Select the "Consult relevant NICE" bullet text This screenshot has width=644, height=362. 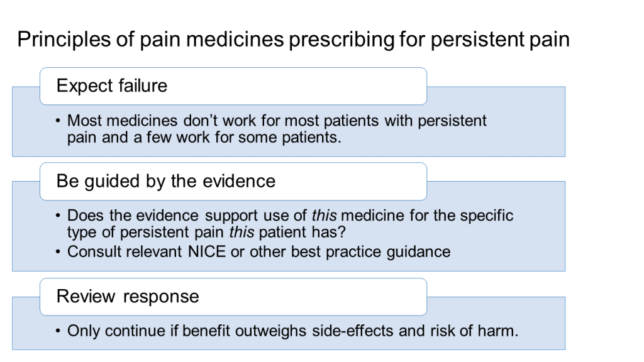(258, 251)
